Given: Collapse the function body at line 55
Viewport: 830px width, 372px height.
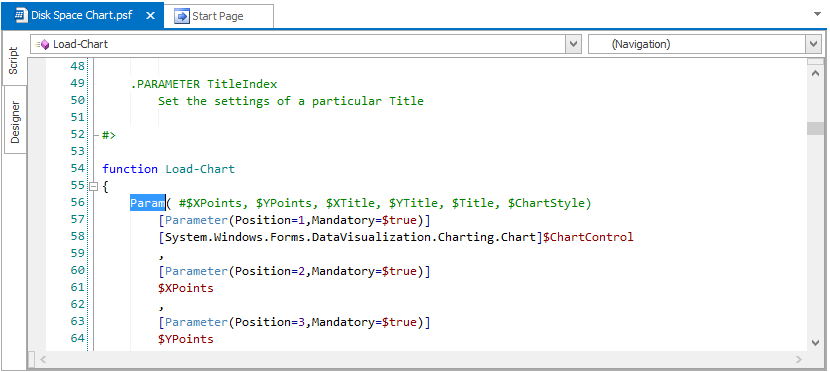Looking at the screenshot, I should point(94,186).
